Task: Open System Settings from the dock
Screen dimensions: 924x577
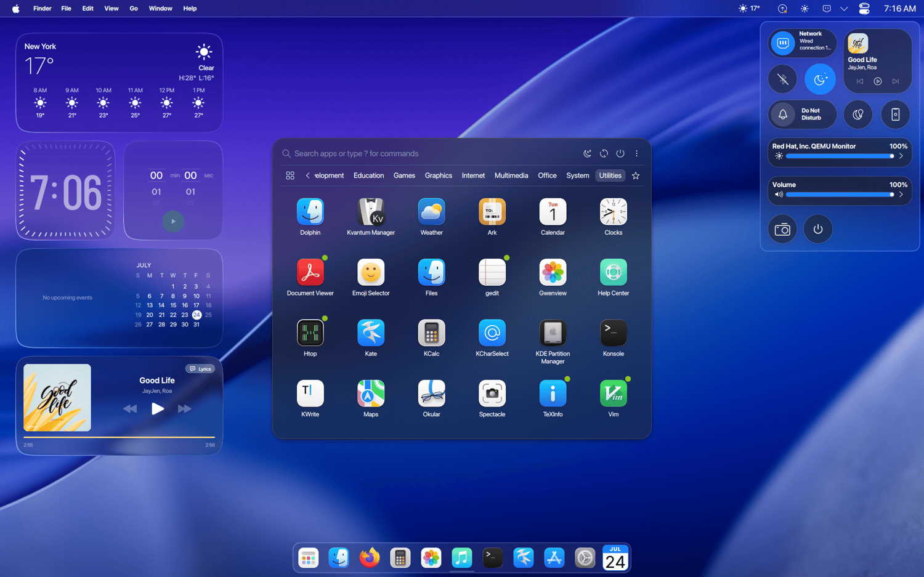Action: tap(585, 558)
